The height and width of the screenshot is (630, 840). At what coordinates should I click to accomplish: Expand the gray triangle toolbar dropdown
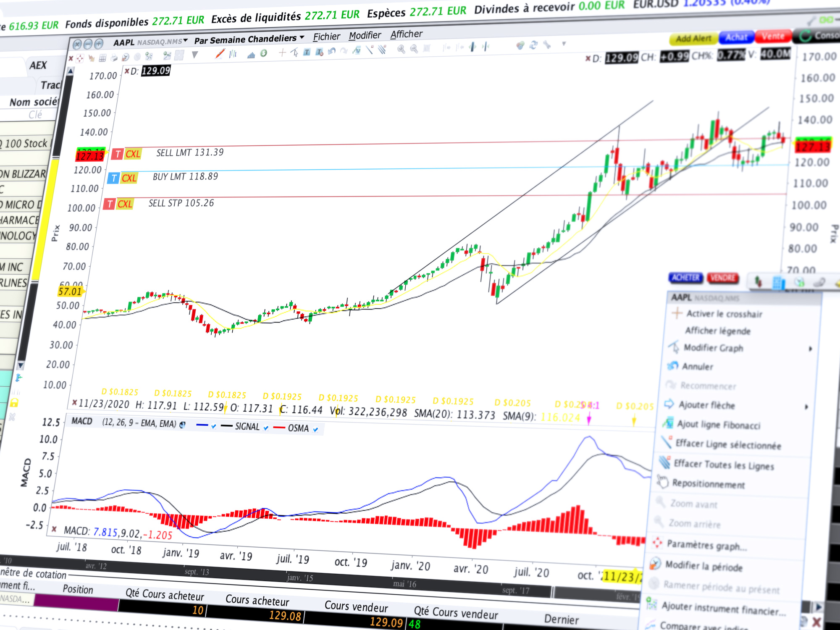click(x=194, y=55)
